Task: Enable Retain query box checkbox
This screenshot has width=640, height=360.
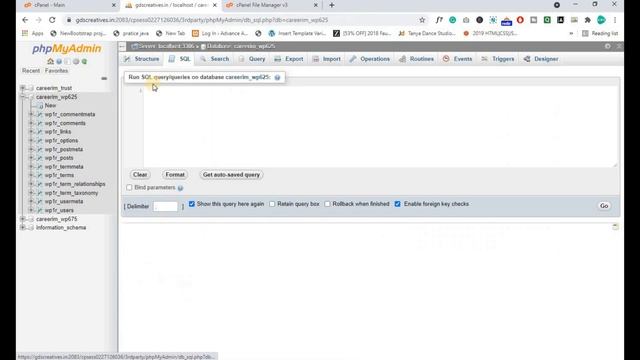Action: [272, 204]
